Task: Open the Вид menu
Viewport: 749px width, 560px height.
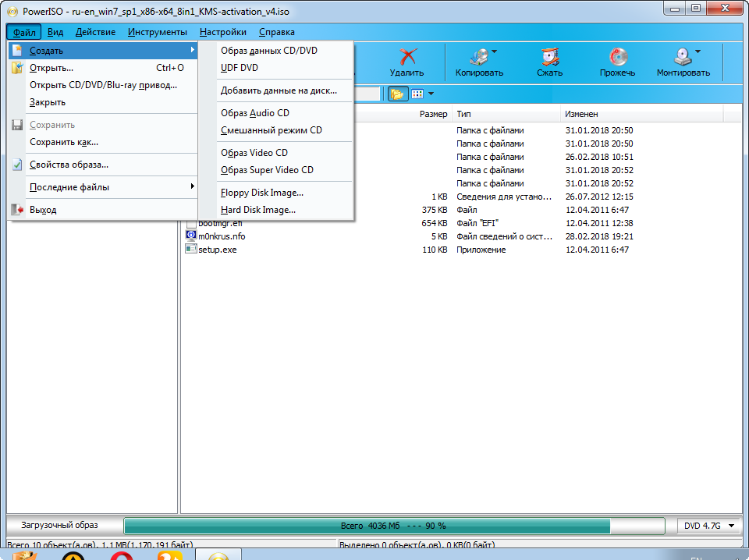Action: click(55, 32)
